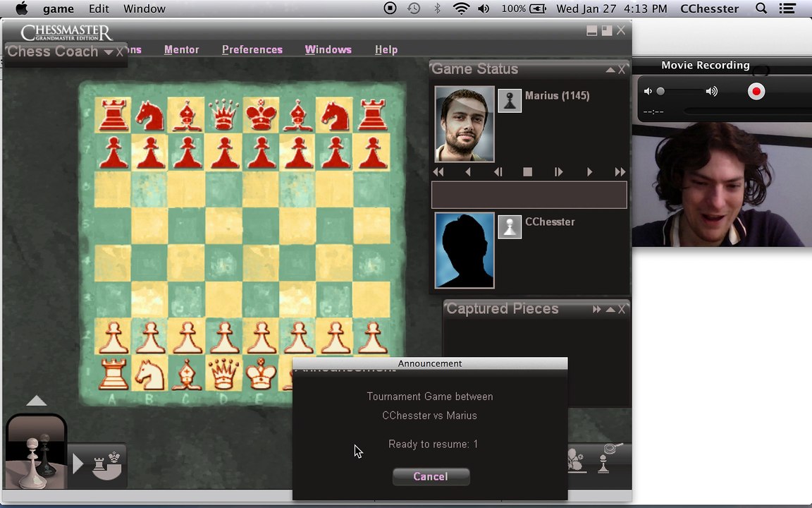Click the date and time in menu bar
This screenshot has height=508, width=812.
coord(612,8)
